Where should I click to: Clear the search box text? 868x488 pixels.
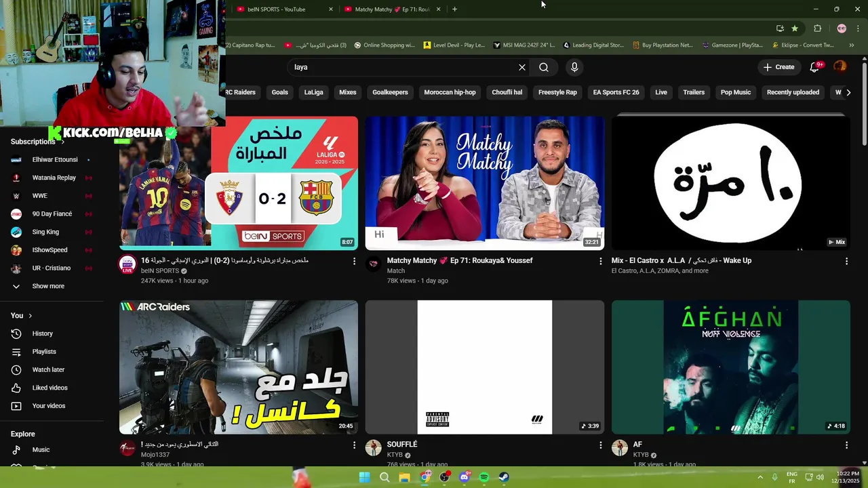(x=522, y=67)
